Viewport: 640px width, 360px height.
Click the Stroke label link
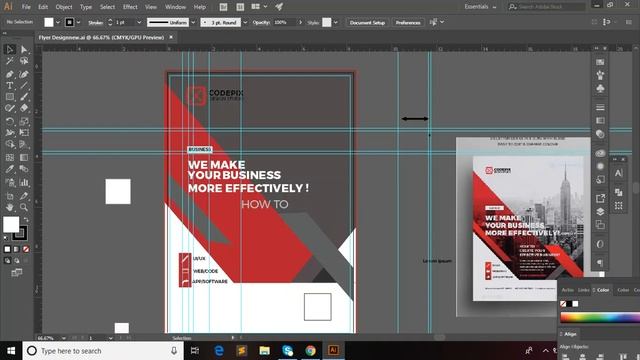(x=96, y=23)
